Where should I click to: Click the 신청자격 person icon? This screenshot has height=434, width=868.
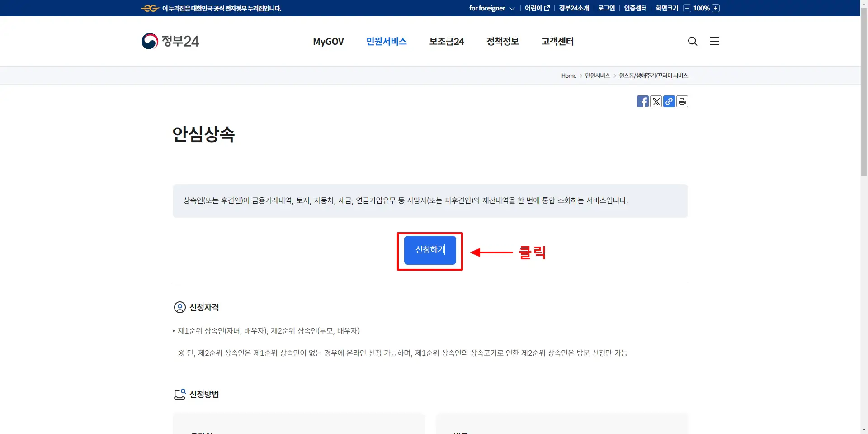pyautogui.click(x=179, y=307)
